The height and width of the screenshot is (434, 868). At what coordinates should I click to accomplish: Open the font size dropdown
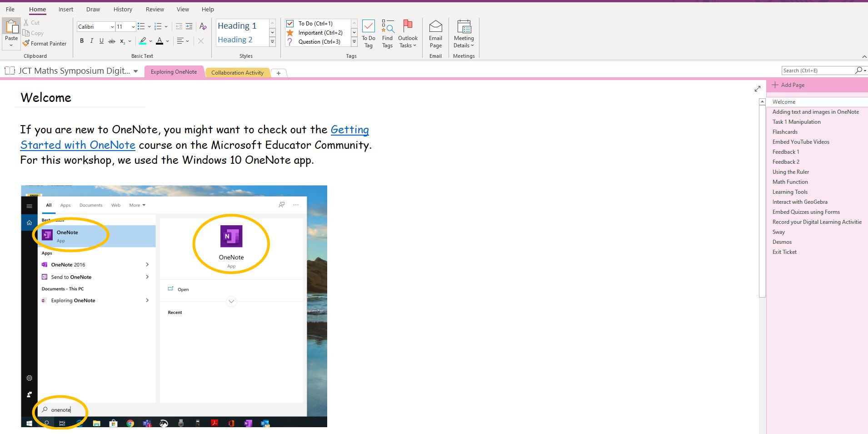[133, 27]
